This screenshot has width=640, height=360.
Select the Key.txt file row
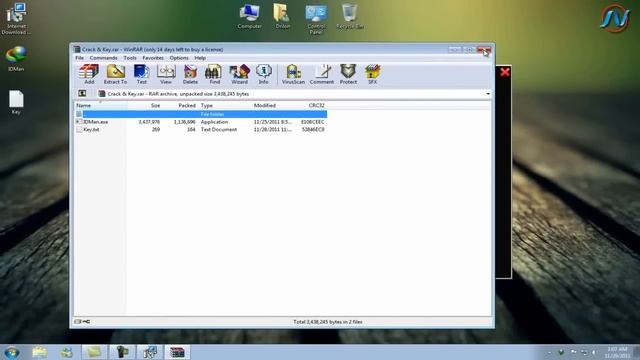201,129
